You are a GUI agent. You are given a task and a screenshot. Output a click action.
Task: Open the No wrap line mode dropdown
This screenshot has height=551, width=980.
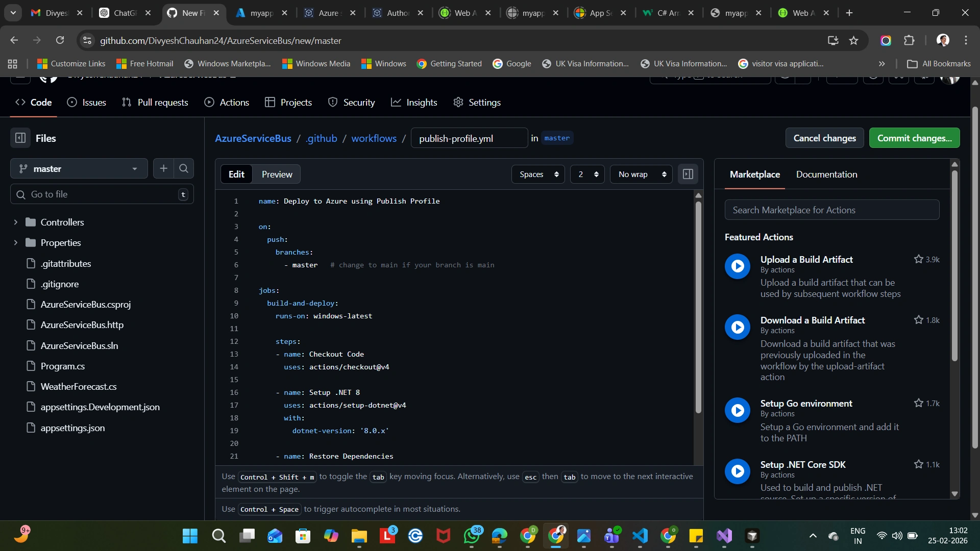[x=642, y=174]
